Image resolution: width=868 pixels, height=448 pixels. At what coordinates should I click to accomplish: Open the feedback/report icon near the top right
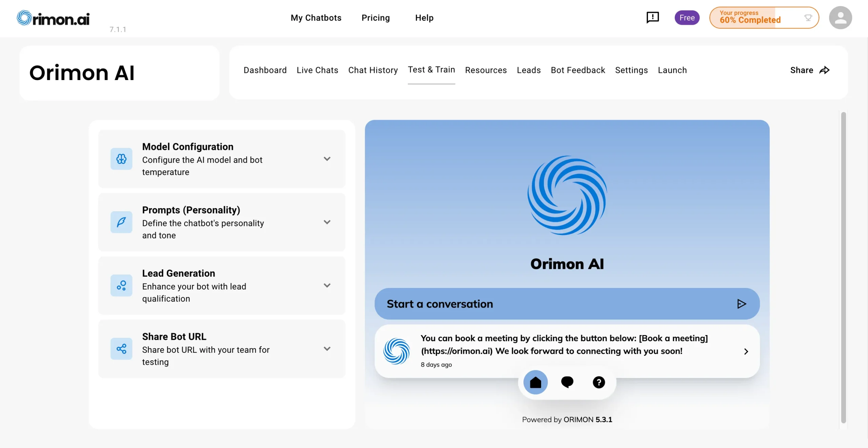tap(652, 17)
